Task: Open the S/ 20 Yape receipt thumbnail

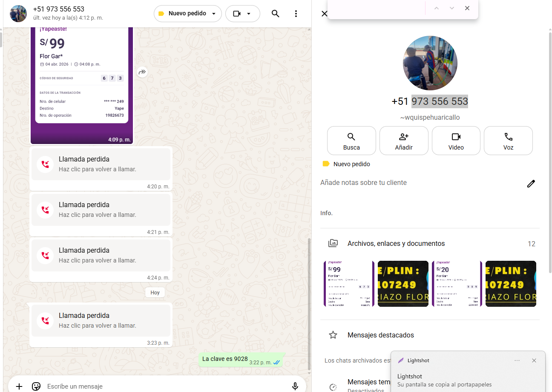Action: (457, 284)
